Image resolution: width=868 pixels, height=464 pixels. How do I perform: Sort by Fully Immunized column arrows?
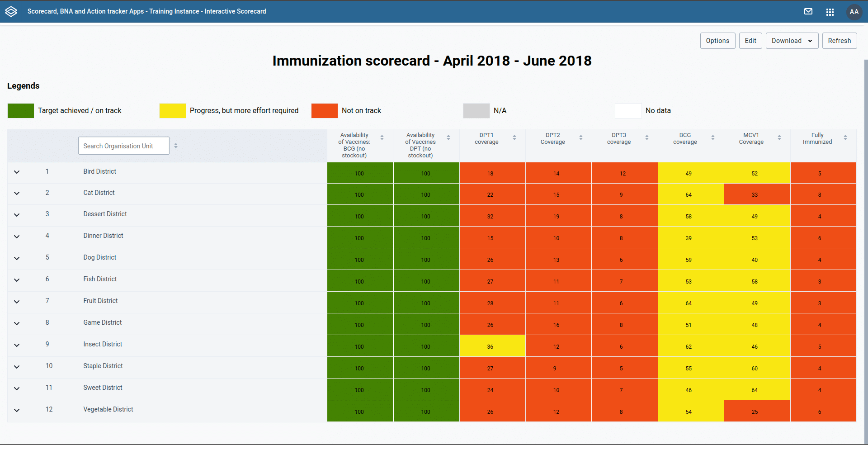point(845,137)
